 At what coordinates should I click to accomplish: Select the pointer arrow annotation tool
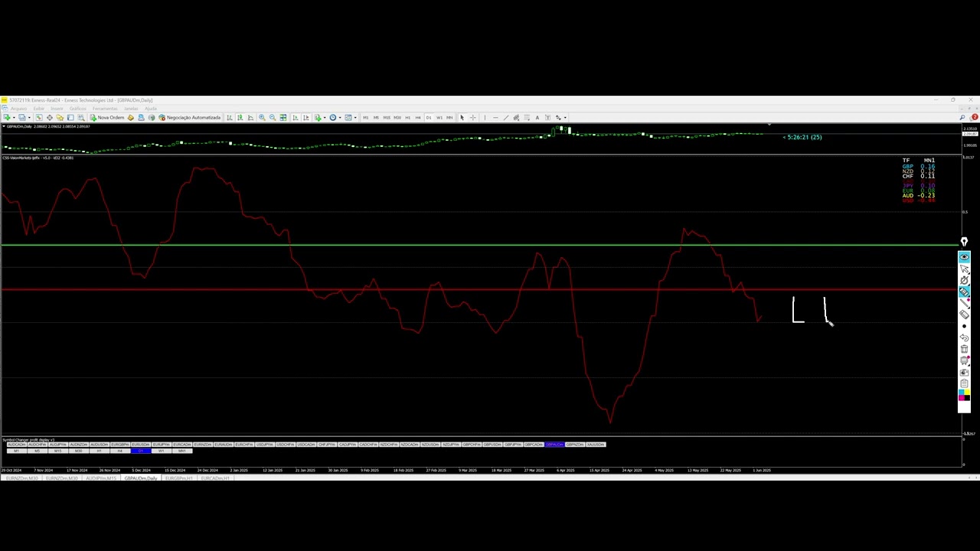[964, 269]
